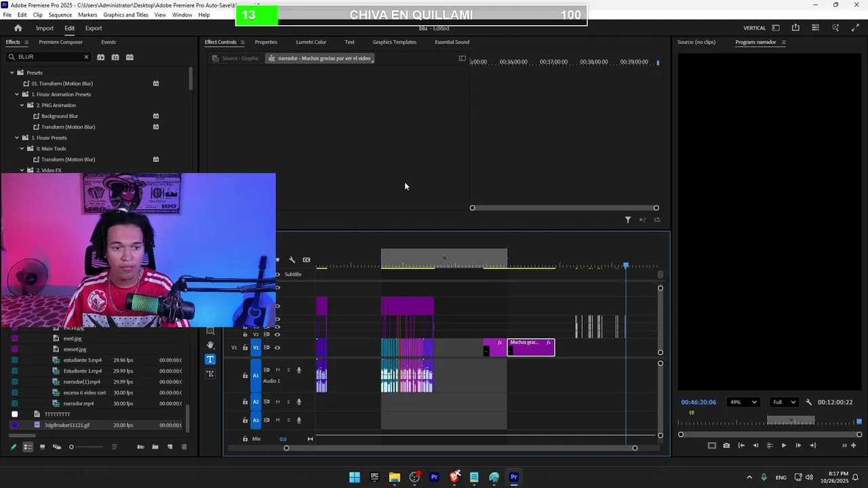Screen dimensions: 868x488
Task: Create a new bin in Project panel
Action: 155,447
